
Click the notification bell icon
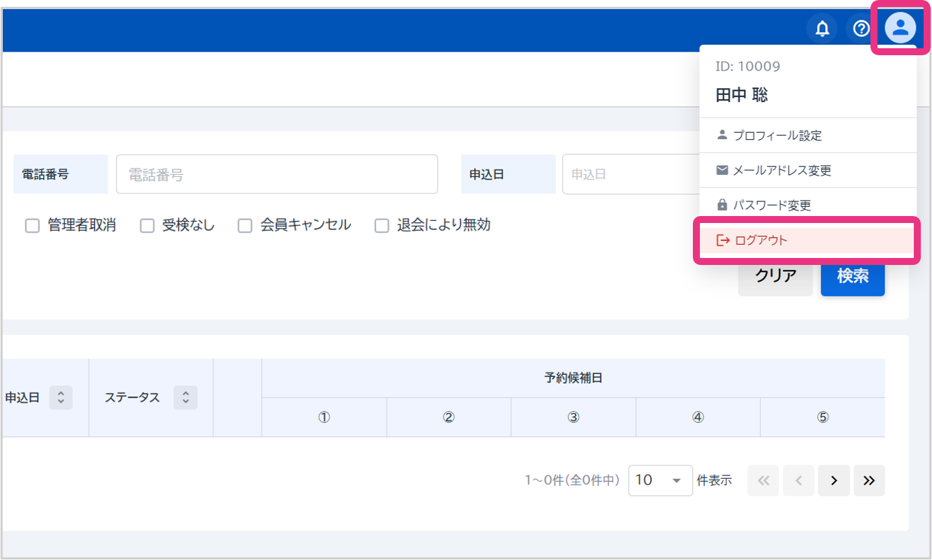823,29
